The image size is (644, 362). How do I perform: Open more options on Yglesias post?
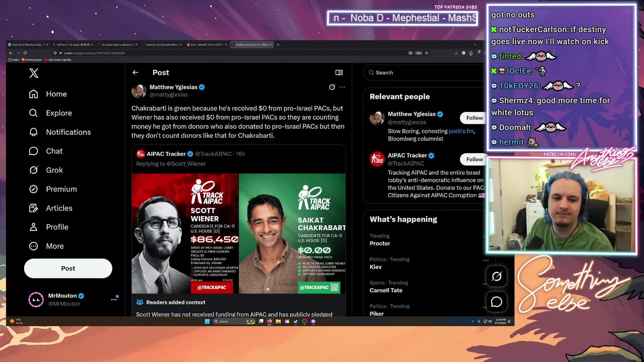pyautogui.click(x=342, y=87)
